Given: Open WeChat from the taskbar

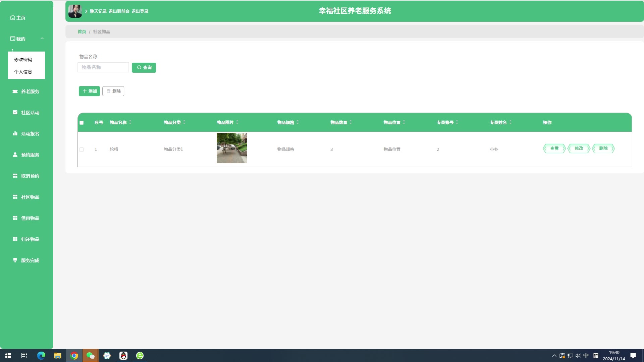Looking at the screenshot, I should coord(91,356).
